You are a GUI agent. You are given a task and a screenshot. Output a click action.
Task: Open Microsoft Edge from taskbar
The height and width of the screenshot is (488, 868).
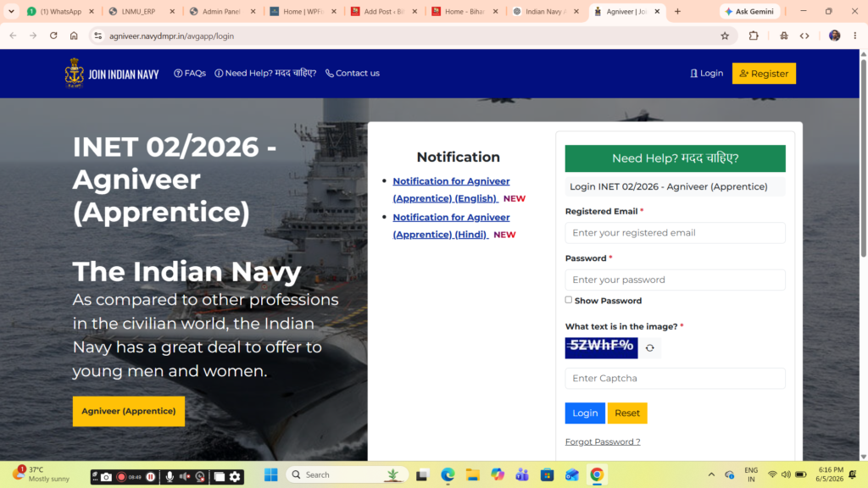(448, 474)
